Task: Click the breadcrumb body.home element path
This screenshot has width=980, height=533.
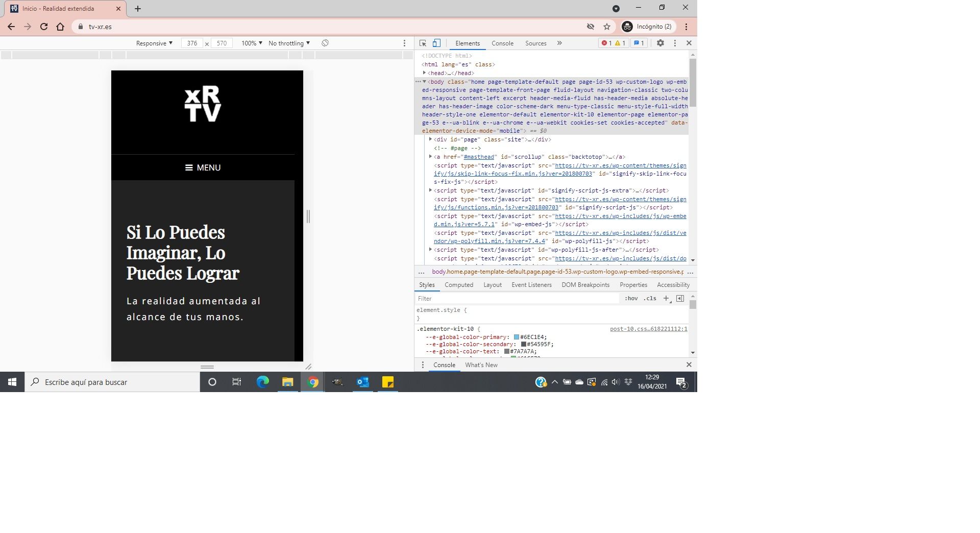Action: pyautogui.click(x=557, y=272)
